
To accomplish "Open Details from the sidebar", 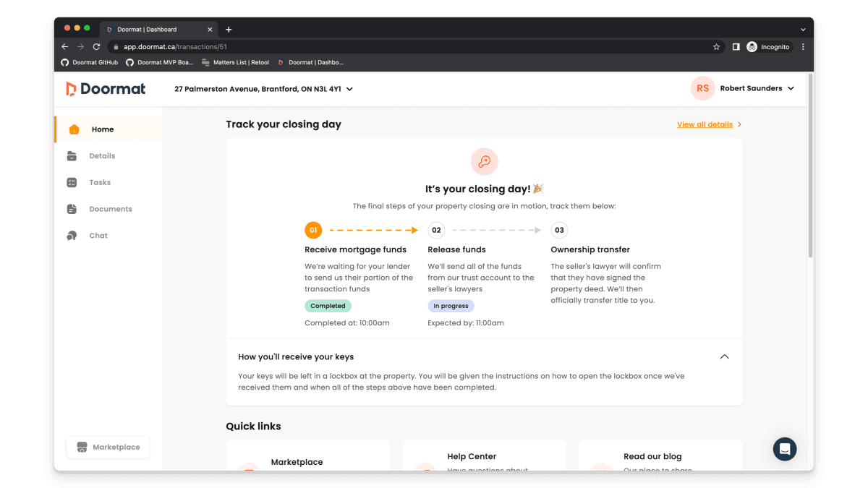I will tap(102, 156).
